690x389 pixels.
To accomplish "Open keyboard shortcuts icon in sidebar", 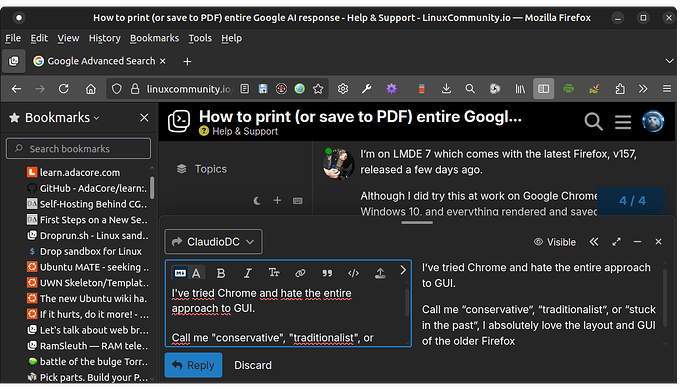I will (x=297, y=201).
